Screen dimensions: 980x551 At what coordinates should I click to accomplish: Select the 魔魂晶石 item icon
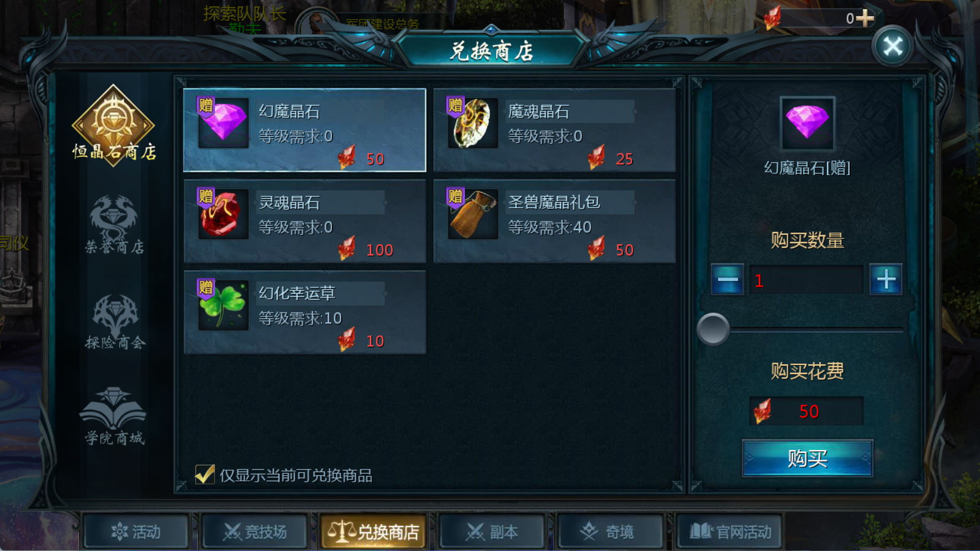472,123
